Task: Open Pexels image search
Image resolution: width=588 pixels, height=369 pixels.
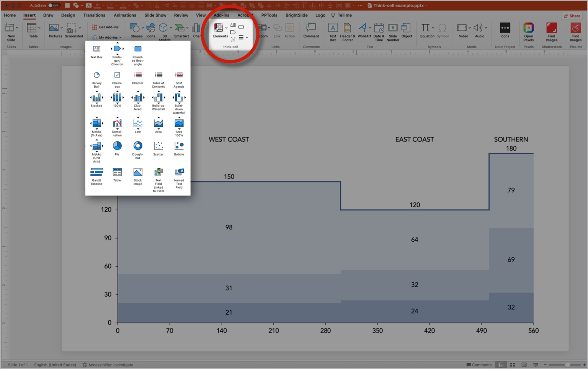Action: [528, 31]
